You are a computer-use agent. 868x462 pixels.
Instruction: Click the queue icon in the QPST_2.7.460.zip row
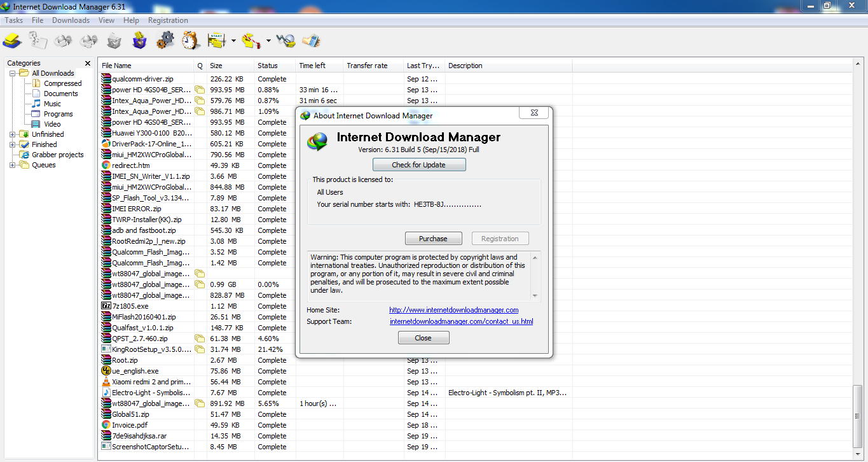coord(200,339)
